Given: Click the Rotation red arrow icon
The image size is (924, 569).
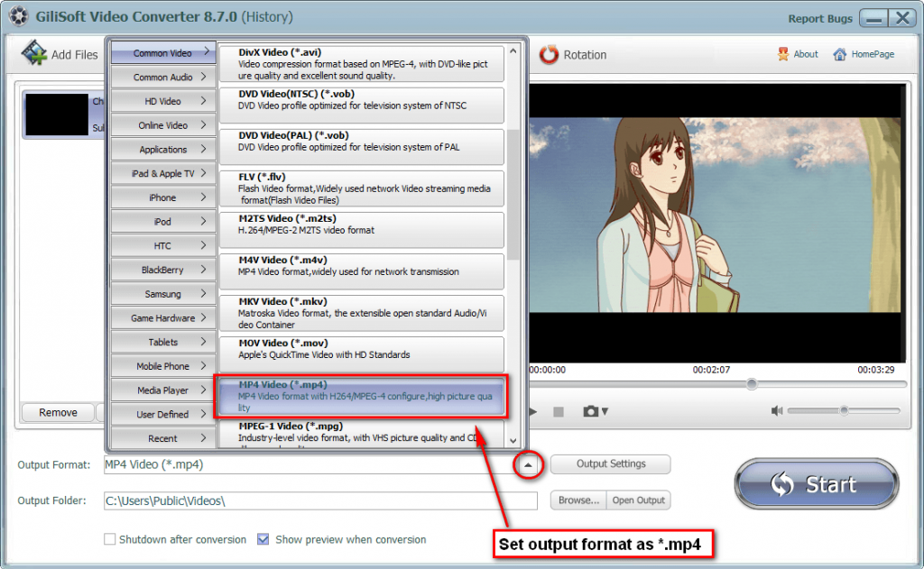Looking at the screenshot, I should tap(549, 54).
